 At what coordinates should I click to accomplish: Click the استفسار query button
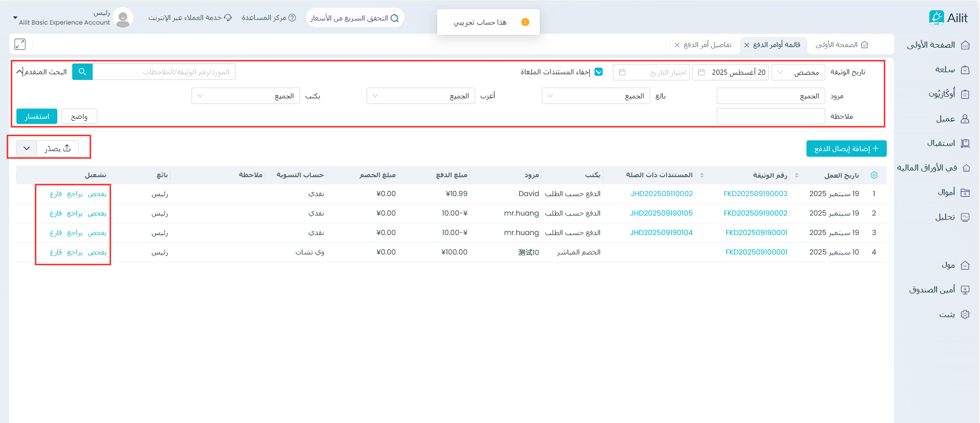coord(37,117)
